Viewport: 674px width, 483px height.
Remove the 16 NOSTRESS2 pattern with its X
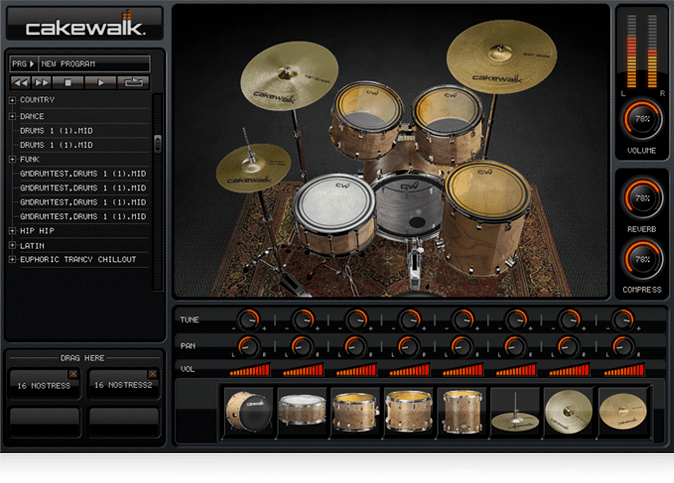click(x=153, y=373)
